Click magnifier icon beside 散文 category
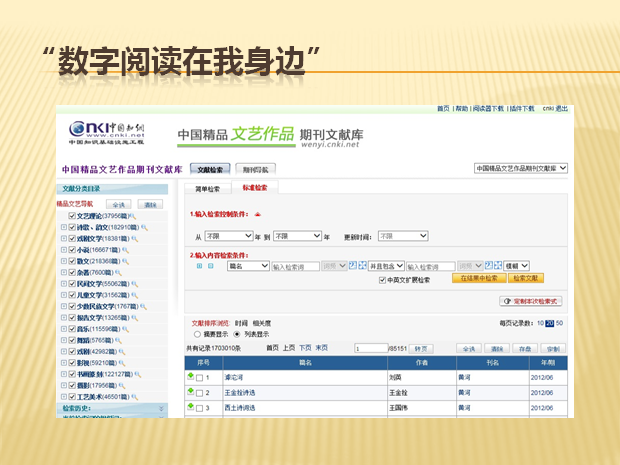Screen dimensions: 620x465 point(122,259)
